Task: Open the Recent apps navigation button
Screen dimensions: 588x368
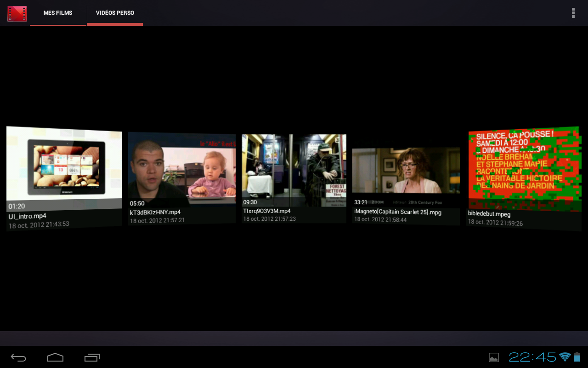Action: 92,357
